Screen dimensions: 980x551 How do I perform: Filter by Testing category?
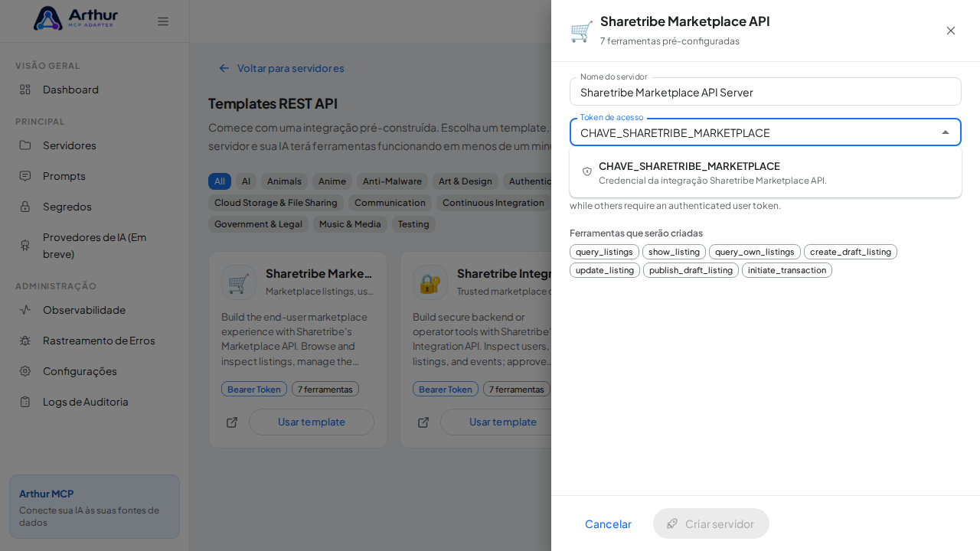click(x=413, y=224)
